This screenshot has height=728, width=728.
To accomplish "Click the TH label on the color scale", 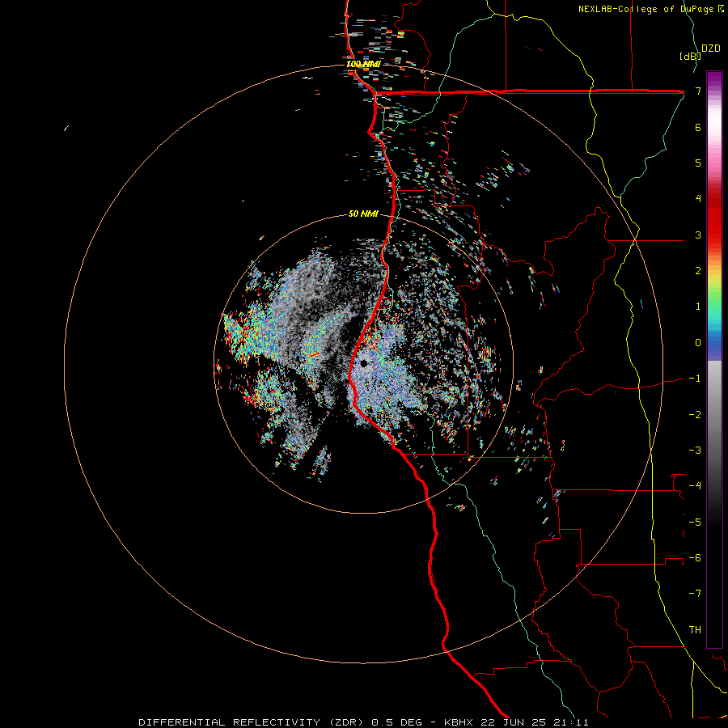I will click(695, 630).
